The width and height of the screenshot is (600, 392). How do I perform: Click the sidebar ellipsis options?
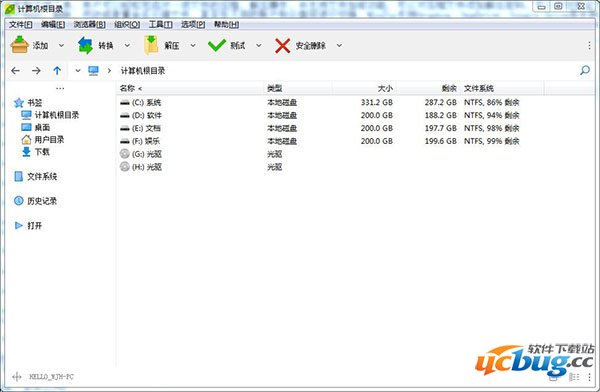point(60,88)
